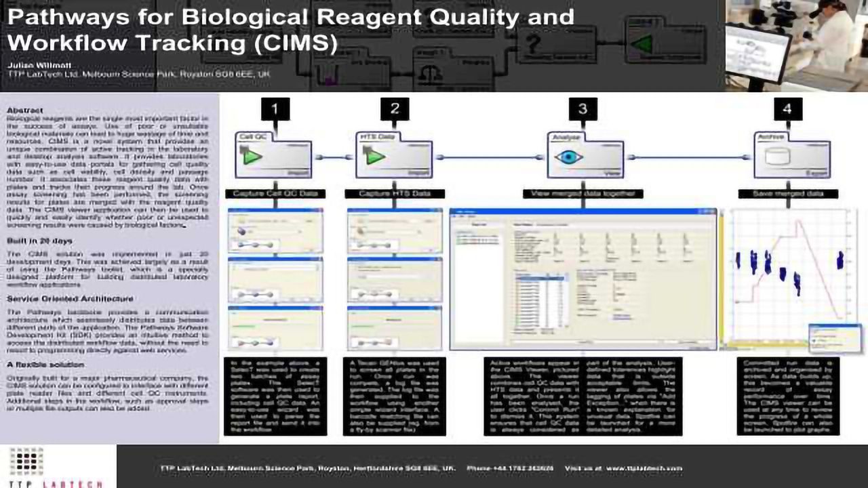This screenshot has height=488, width=868.
Task: Click the green play icon in Cell QC node
Action: pyautogui.click(x=251, y=157)
